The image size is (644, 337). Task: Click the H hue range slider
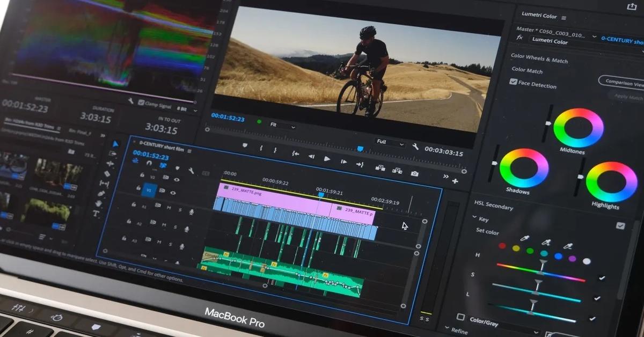click(x=541, y=273)
